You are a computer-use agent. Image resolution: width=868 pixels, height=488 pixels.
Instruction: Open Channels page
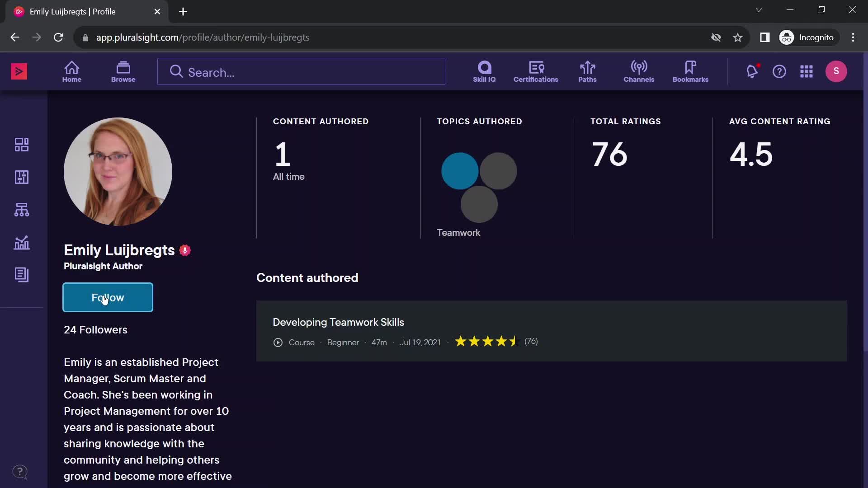click(639, 72)
